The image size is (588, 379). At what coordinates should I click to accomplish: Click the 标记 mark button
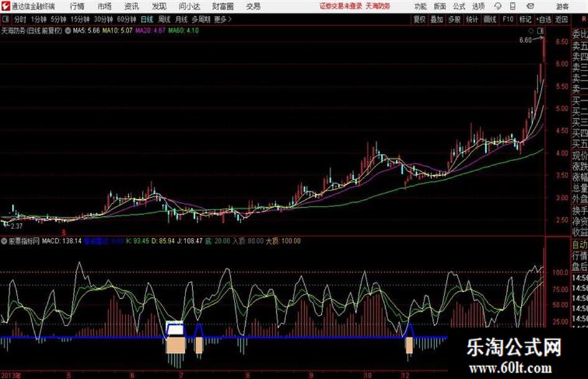click(x=525, y=19)
